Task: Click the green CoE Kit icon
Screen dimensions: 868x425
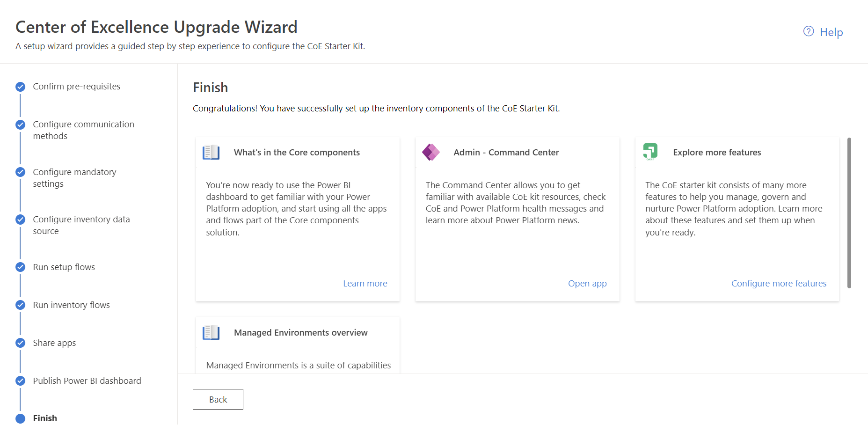Action: click(x=650, y=152)
